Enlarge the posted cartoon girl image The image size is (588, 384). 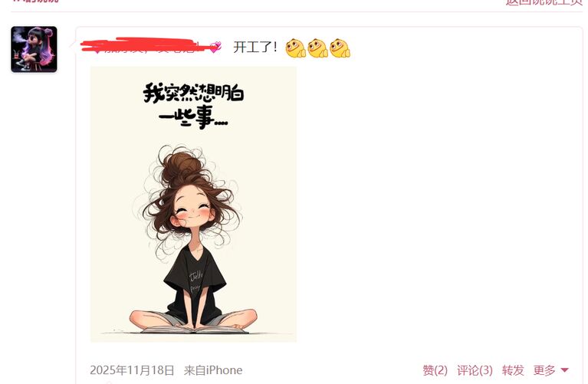click(x=193, y=205)
